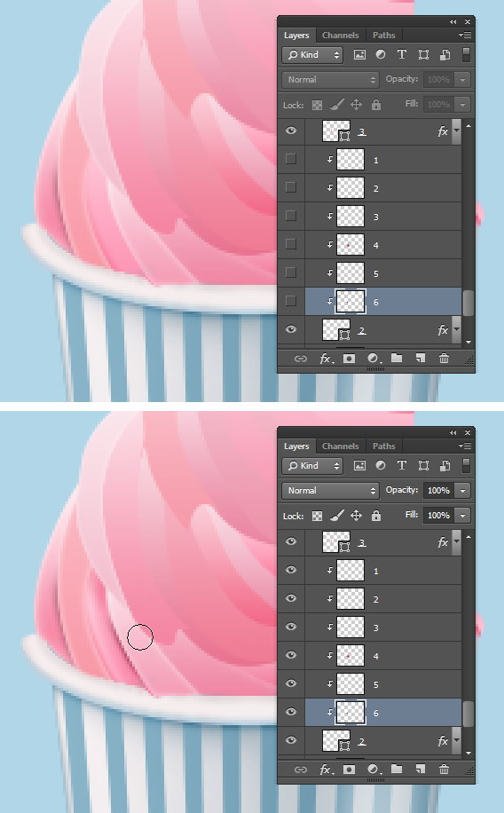
Task: Collapse lower panel with double-arrow button
Action: point(453,432)
